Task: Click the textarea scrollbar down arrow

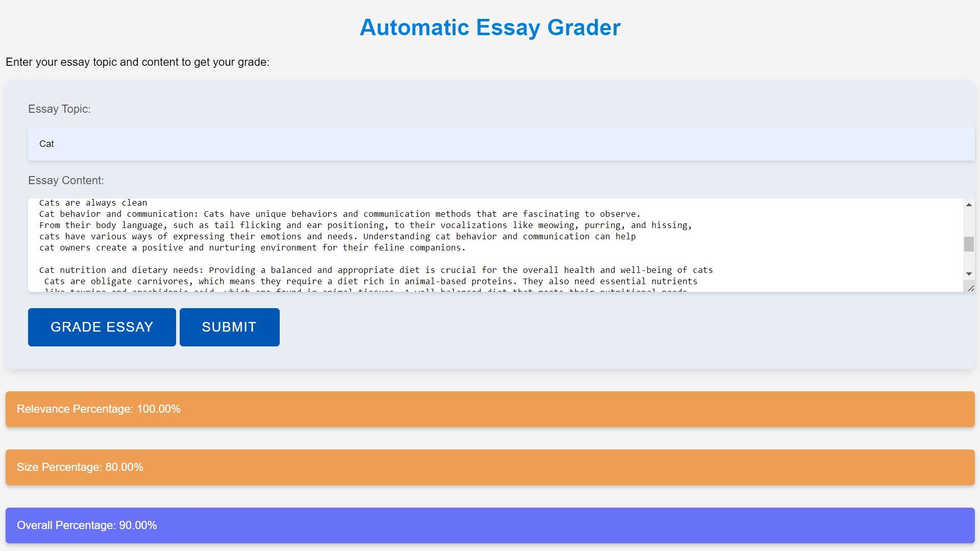Action: point(969,274)
